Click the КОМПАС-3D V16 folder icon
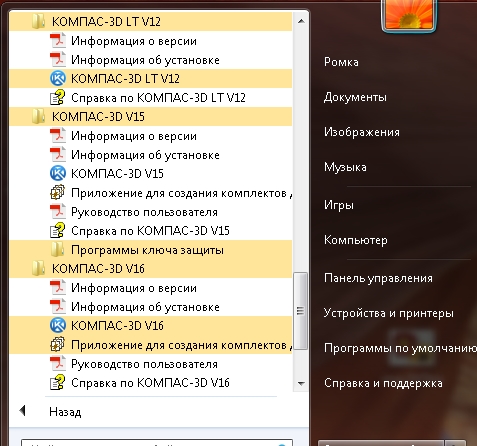Screen dimensions: 477x446 (x=38, y=268)
